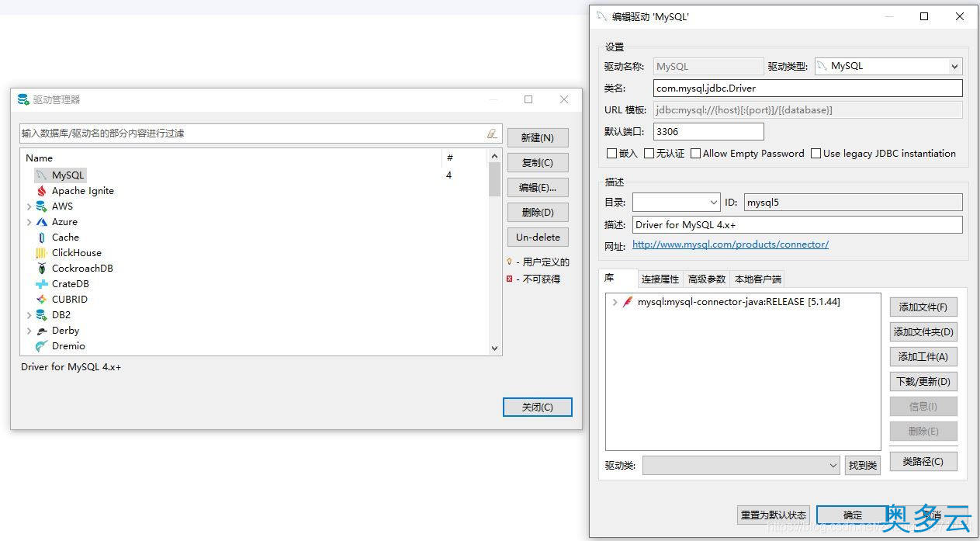Expand the AWS tree node

click(29, 206)
